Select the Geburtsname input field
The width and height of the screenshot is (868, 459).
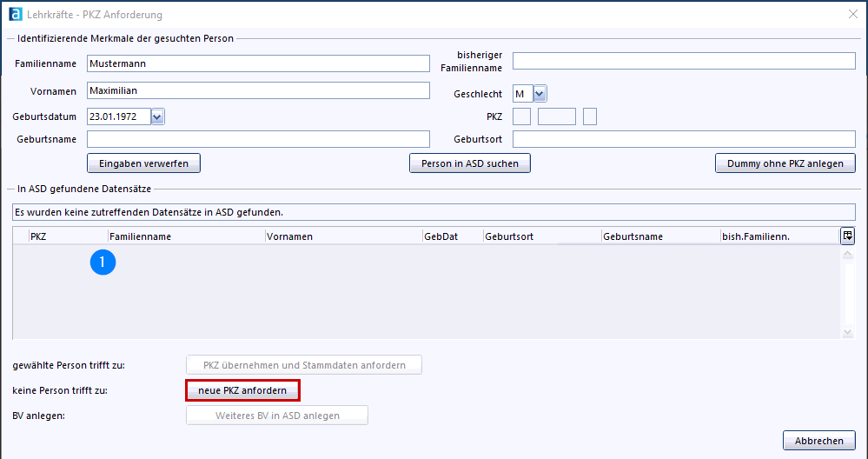(x=258, y=139)
